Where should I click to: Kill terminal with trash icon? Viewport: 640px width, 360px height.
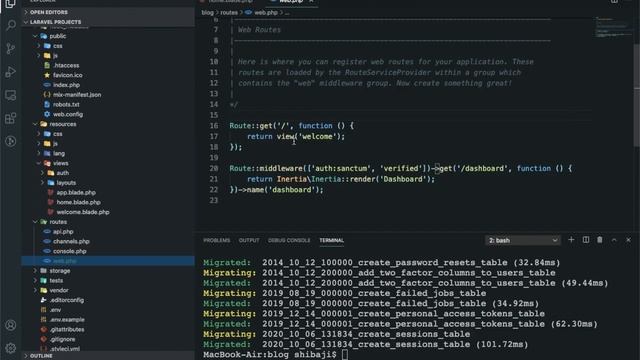(600, 240)
